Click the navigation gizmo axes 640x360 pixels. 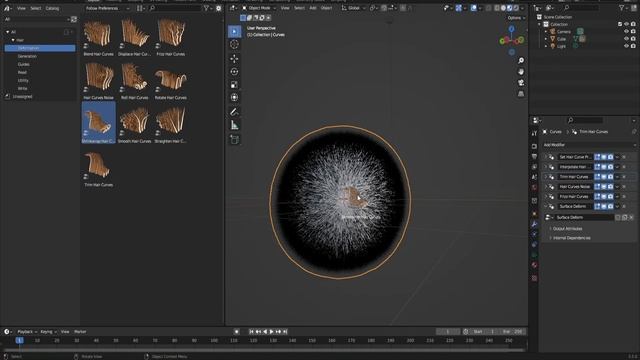click(511, 40)
